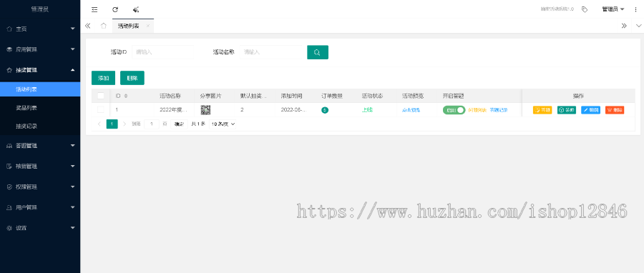Image resolution: width=644 pixels, height=273 pixels.
Task: Click the 主页 house icon in sidebar
Action: [x=9, y=29]
